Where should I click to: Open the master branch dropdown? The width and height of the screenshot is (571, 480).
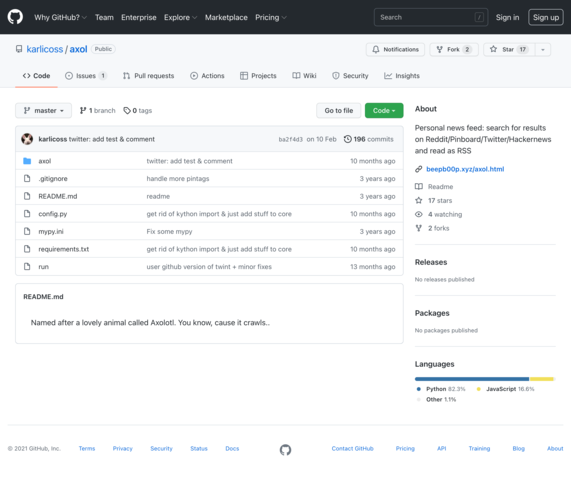[43, 110]
